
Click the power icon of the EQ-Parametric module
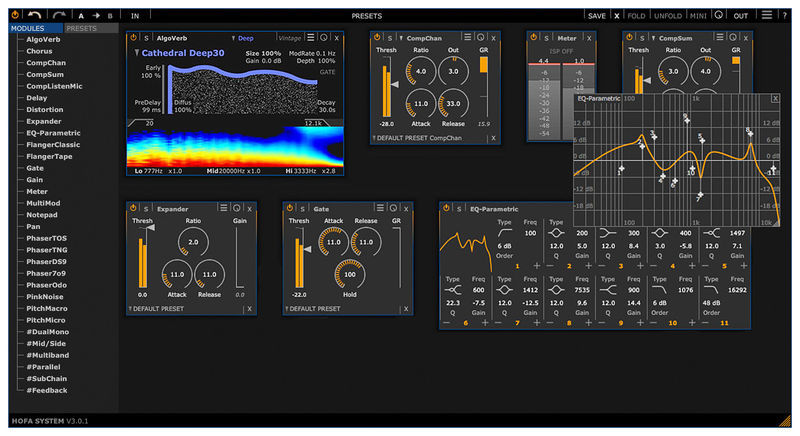(446, 208)
